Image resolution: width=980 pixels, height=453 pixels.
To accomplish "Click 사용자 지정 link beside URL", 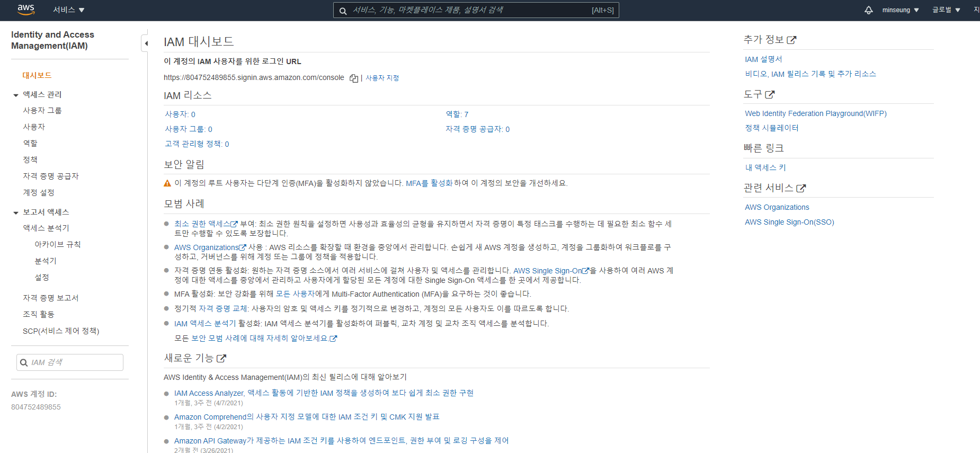I will 382,78.
